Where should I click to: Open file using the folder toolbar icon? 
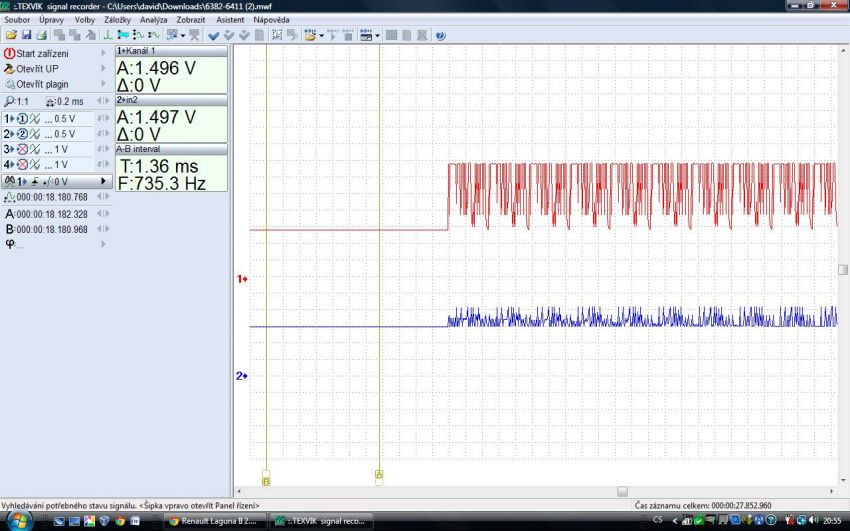point(11,35)
